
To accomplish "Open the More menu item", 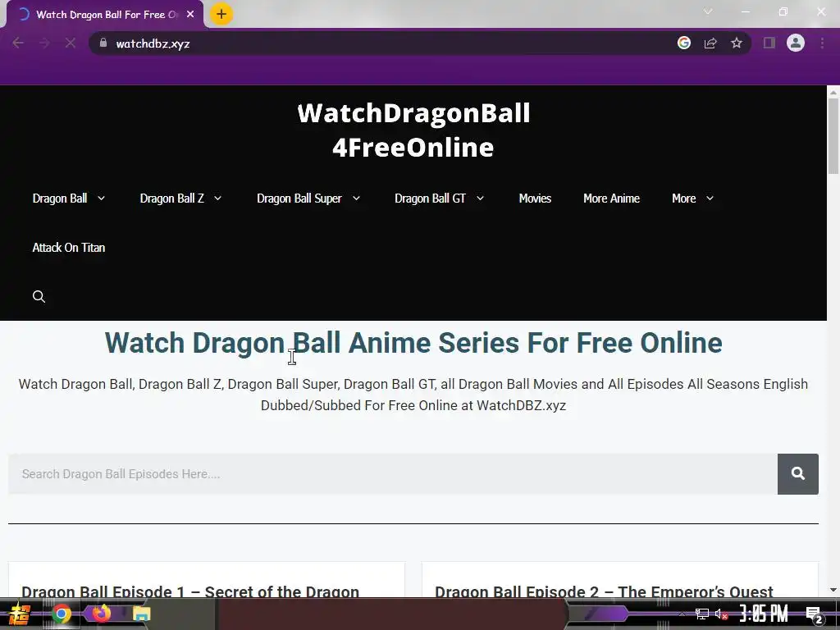I will 683,199.
